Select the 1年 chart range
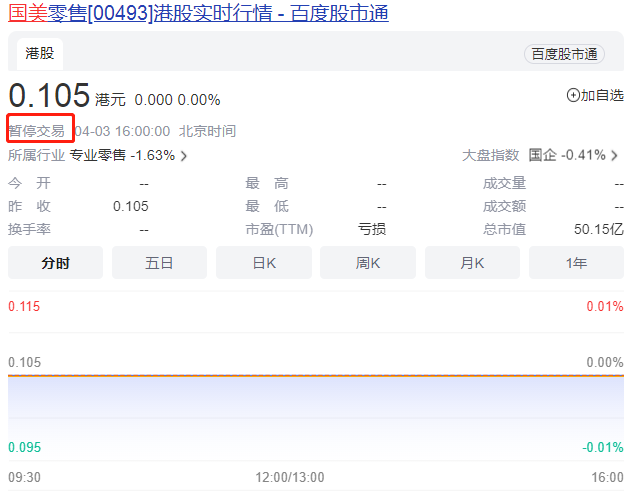This screenshot has height=496, width=637. pos(576,263)
